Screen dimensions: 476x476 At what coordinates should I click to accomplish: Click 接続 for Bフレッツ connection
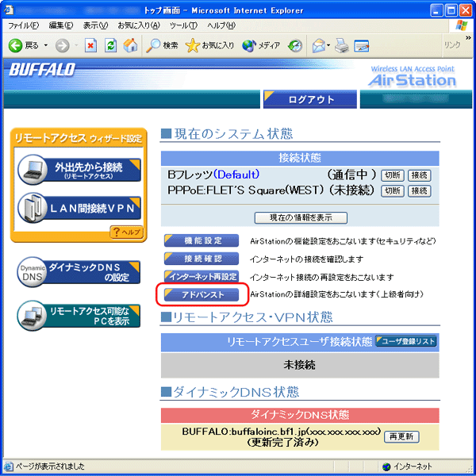(419, 175)
